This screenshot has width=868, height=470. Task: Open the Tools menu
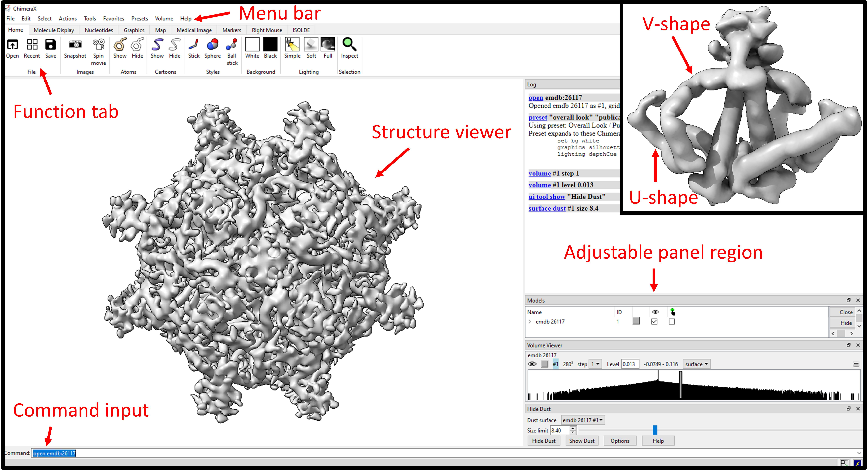(90, 19)
